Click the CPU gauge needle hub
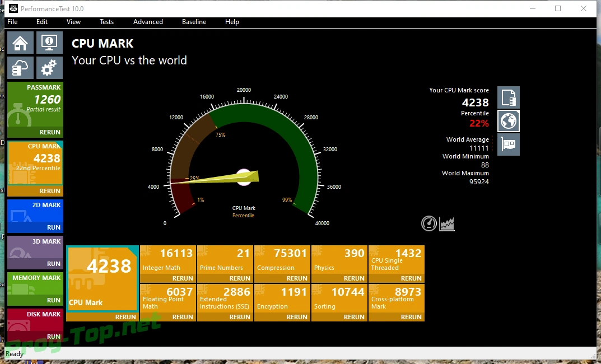Screen dimensions: 601x364 pyautogui.click(x=244, y=178)
